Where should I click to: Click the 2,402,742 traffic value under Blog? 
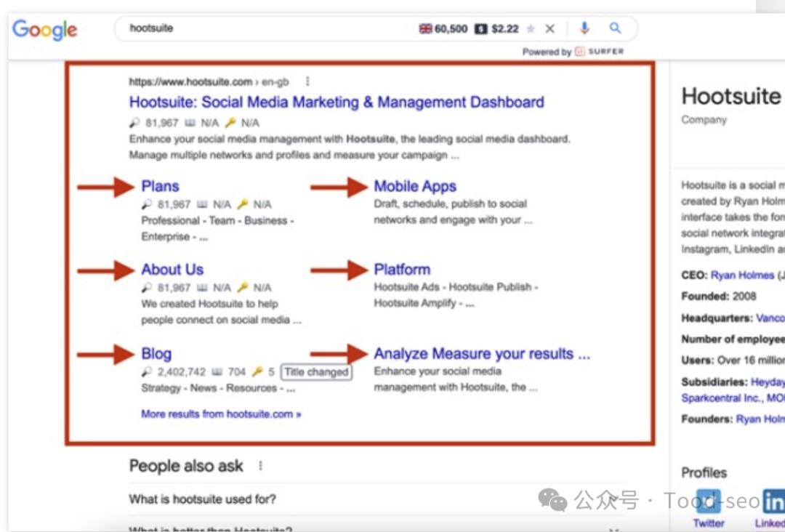(181, 372)
